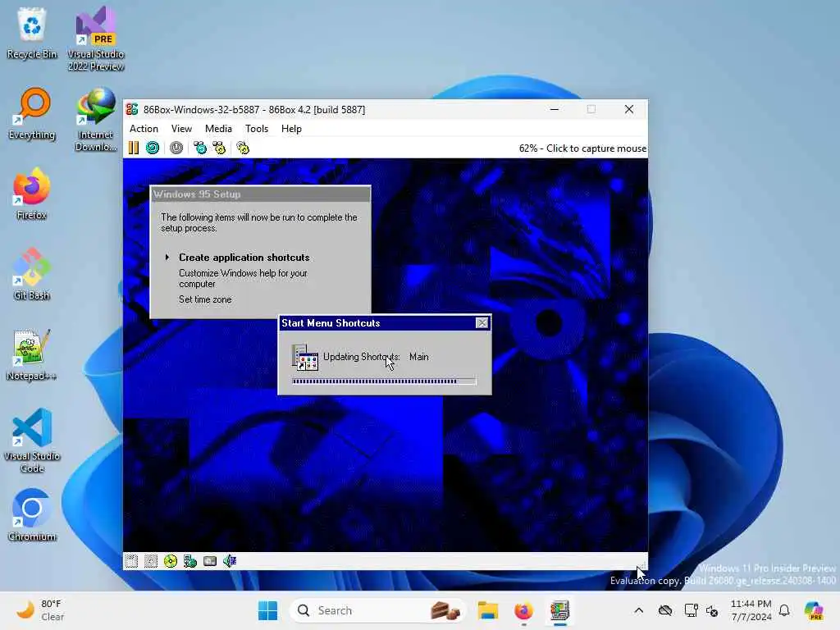
Task: Open the clock showing 11:44 PM
Action: pyautogui.click(x=751, y=610)
